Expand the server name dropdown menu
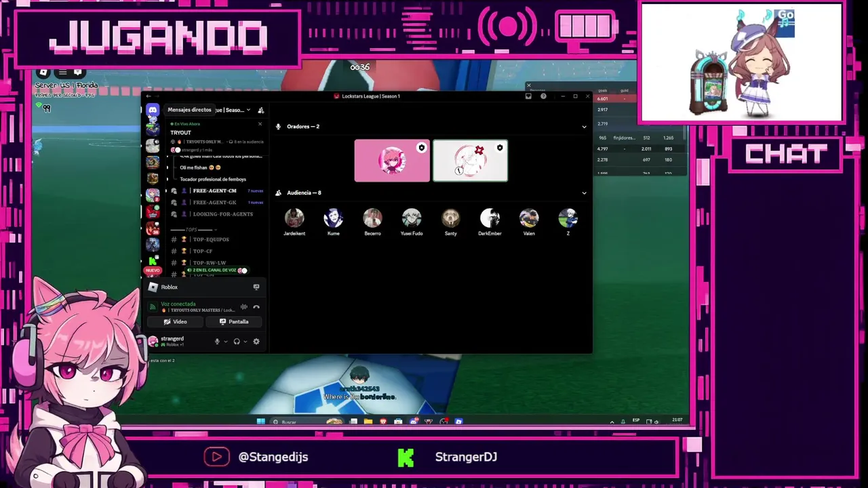 click(x=248, y=110)
